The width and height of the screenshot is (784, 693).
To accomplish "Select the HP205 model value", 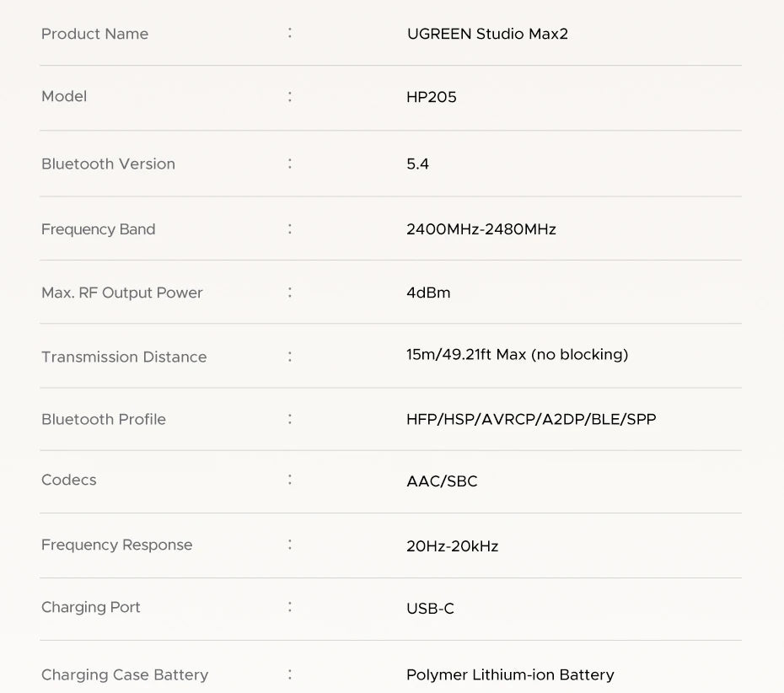I will coord(431,97).
